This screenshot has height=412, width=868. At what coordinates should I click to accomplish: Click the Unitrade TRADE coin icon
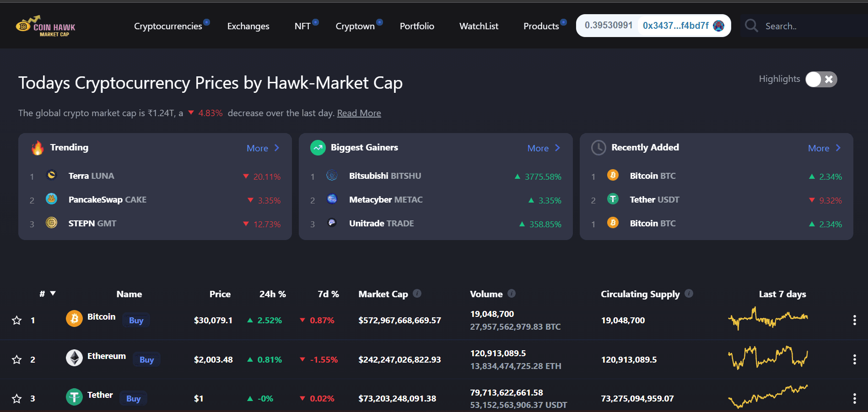click(332, 223)
